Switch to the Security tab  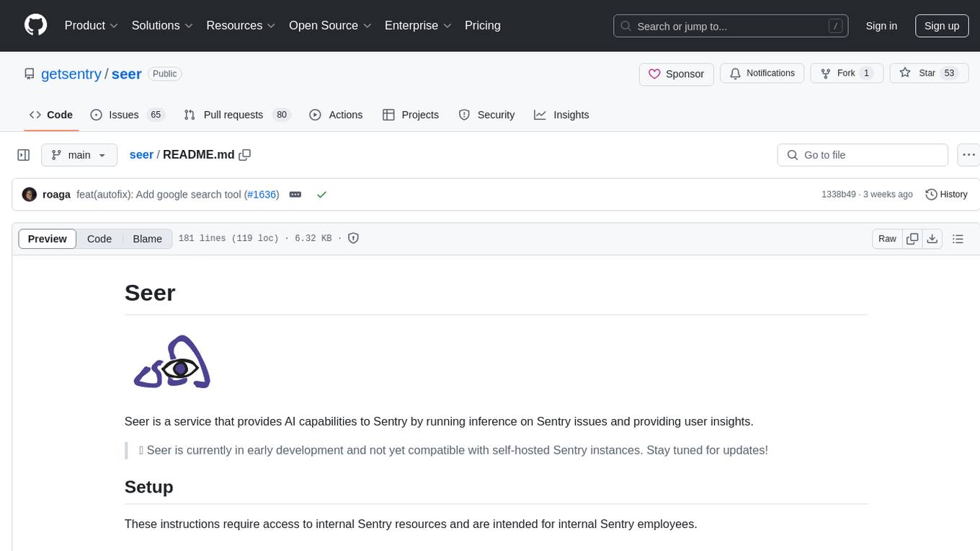point(487,115)
